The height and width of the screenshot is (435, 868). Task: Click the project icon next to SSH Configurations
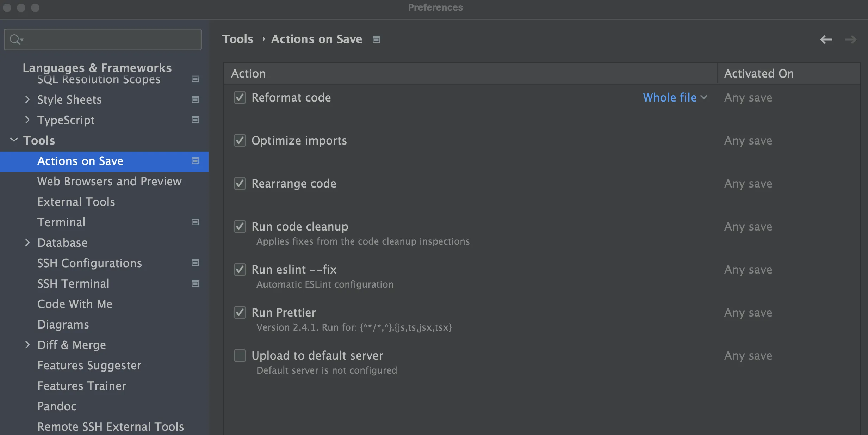pos(195,263)
